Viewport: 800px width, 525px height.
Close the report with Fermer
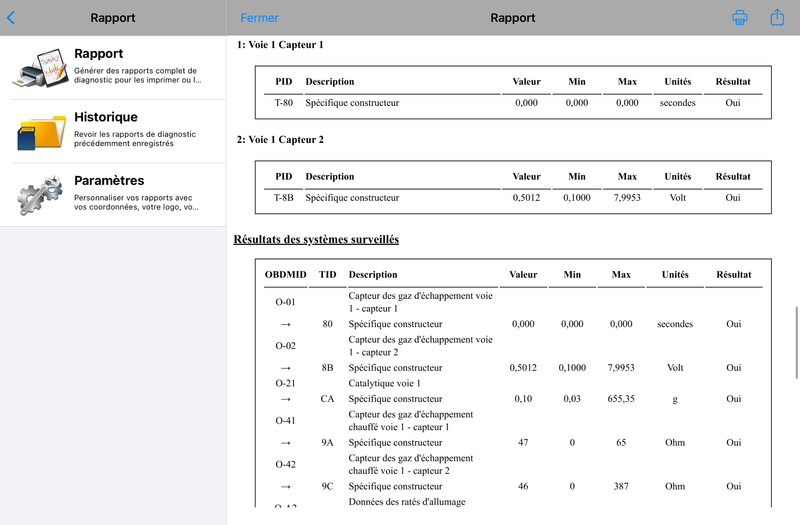pos(259,18)
